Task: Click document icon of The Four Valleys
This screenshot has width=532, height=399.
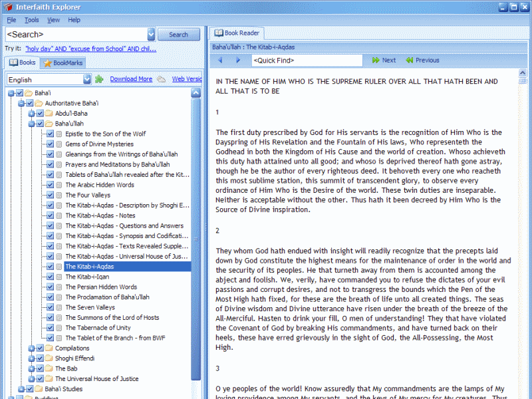Action: pos(59,195)
